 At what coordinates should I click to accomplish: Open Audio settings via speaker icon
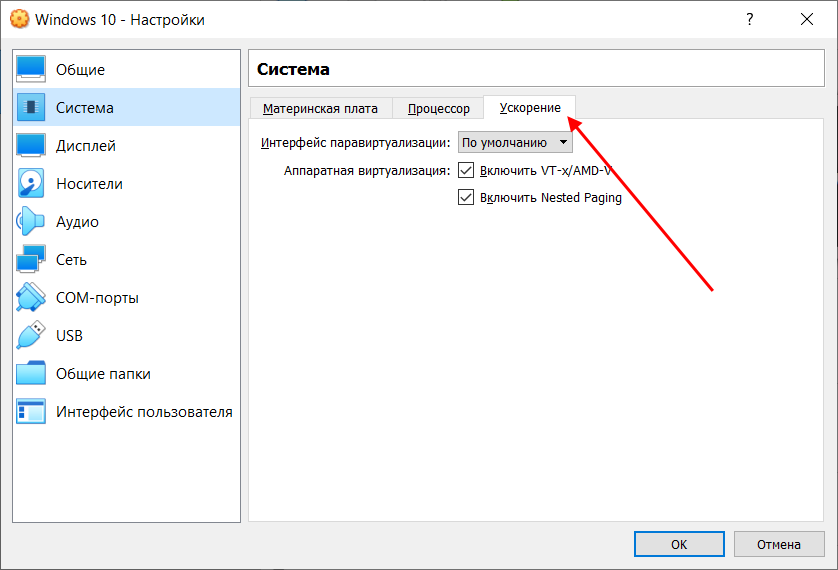pyautogui.click(x=31, y=222)
